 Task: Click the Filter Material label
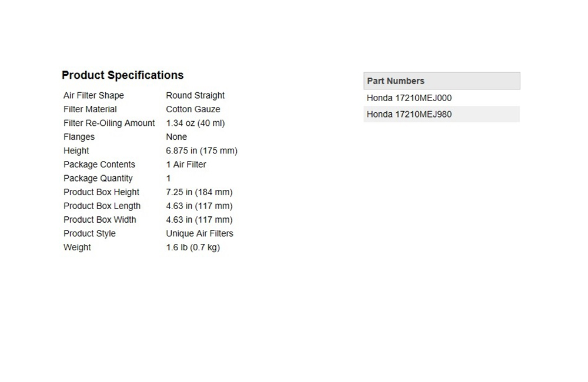click(x=90, y=109)
